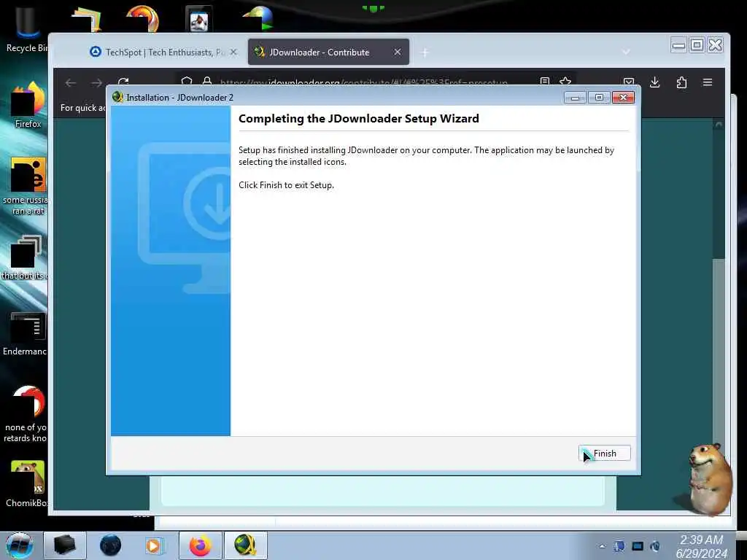The height and width of the screenshot is (560, 747).
Task: Close the JDownloader 2 installation dialog
Action: 623,98
